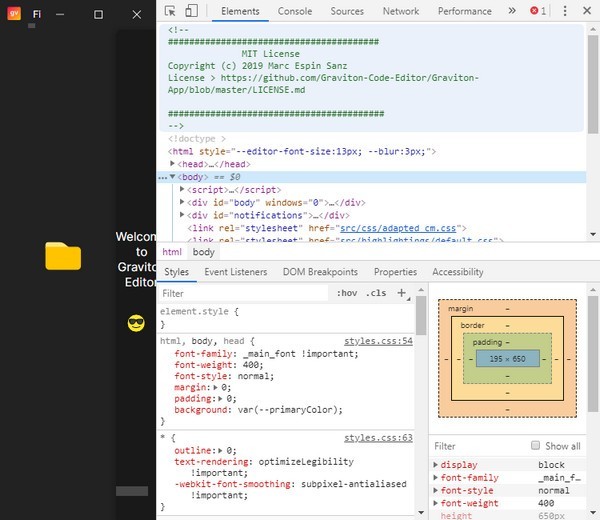Viewport: 600px width, 520px height.
Task: Toggle the device toolbar icon
Action: pyautogui.click(x=191, y=11)
